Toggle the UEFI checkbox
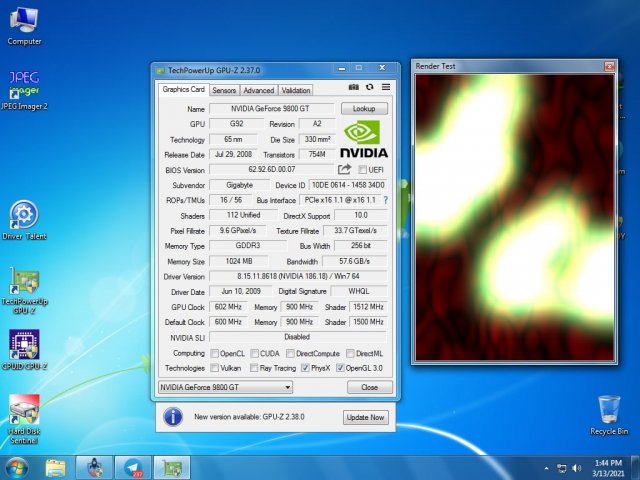 [363, 171]
